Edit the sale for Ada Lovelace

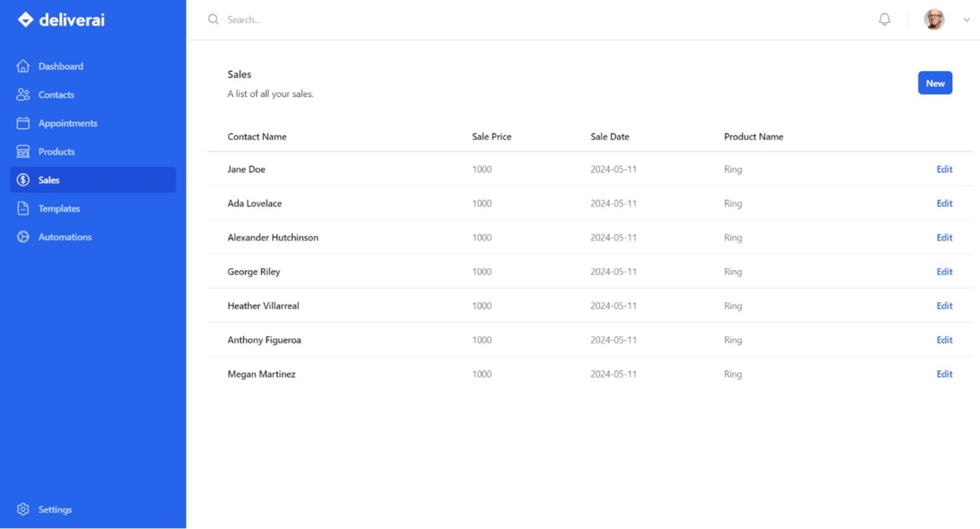point(944,203)
